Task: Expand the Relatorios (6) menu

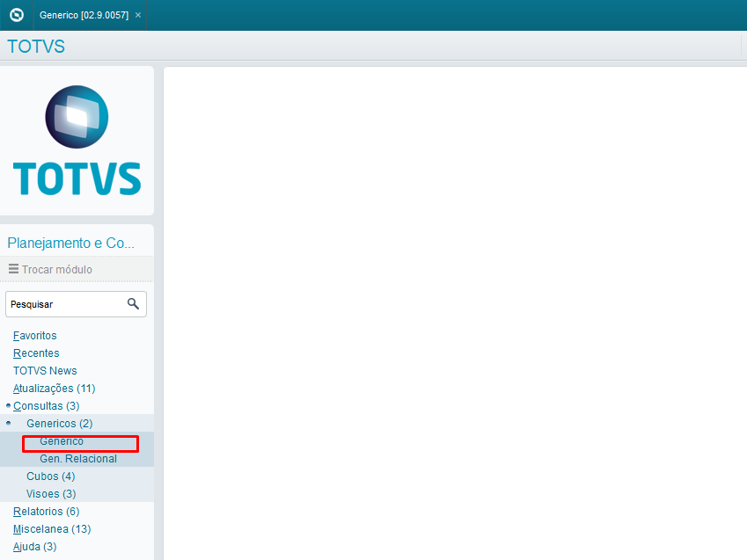Action: pyautogui.click(x=47, y=512)
